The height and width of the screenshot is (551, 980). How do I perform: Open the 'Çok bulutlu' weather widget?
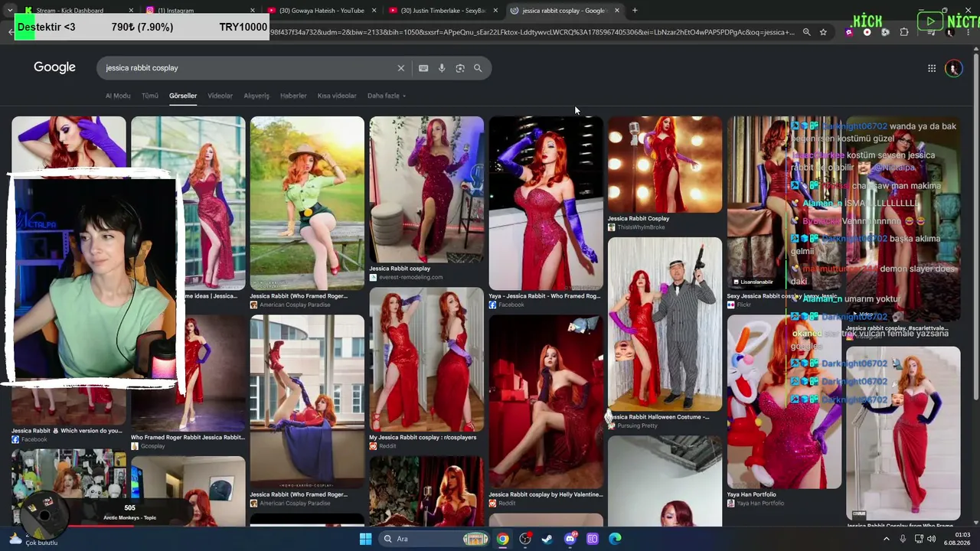[34, 539]
